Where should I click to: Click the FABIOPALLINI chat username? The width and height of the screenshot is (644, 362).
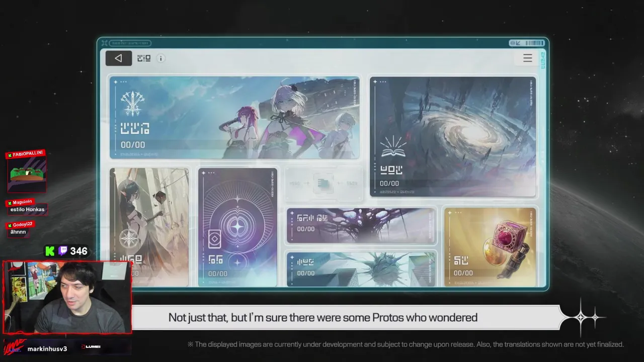pyautogui.click(x=28, y=153)
